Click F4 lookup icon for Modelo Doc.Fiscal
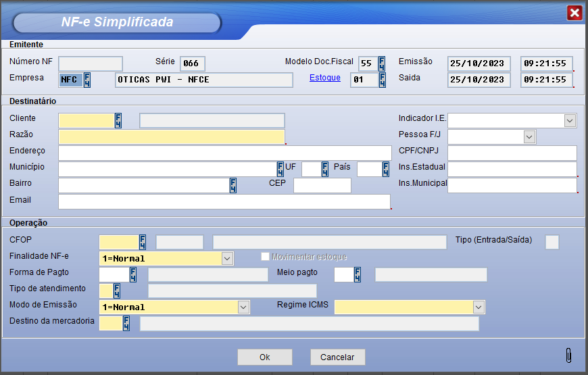 (x=382, y=64)
